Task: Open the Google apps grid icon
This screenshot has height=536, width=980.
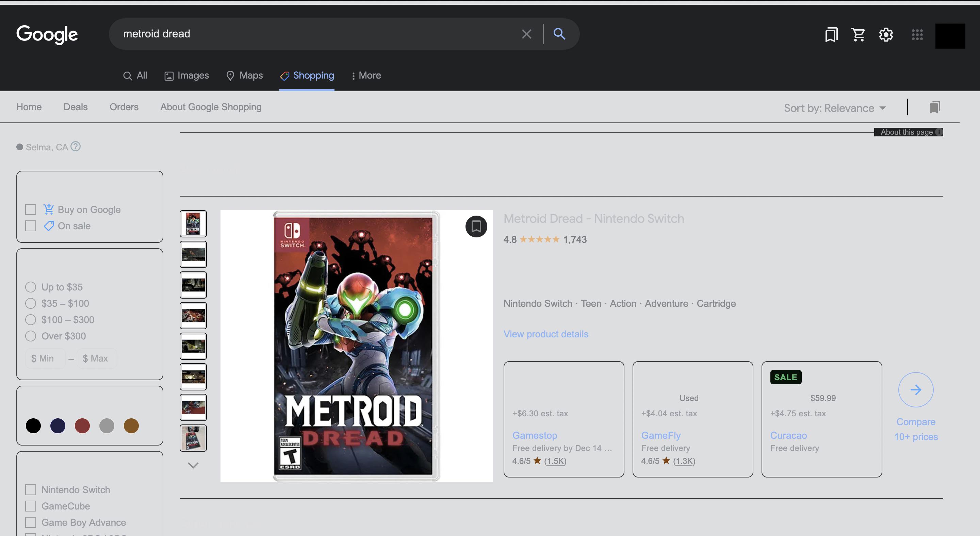Action: [917, 35]
